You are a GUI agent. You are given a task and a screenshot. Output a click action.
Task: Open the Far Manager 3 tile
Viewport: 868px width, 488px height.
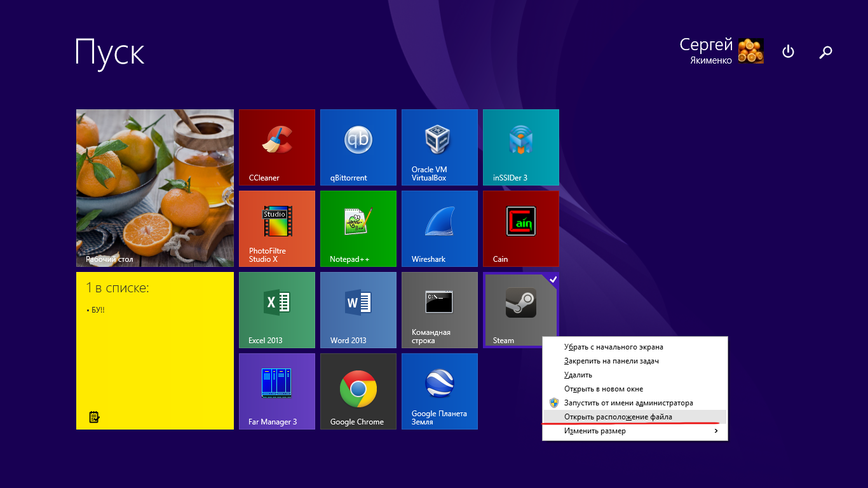tap(277, 391)
